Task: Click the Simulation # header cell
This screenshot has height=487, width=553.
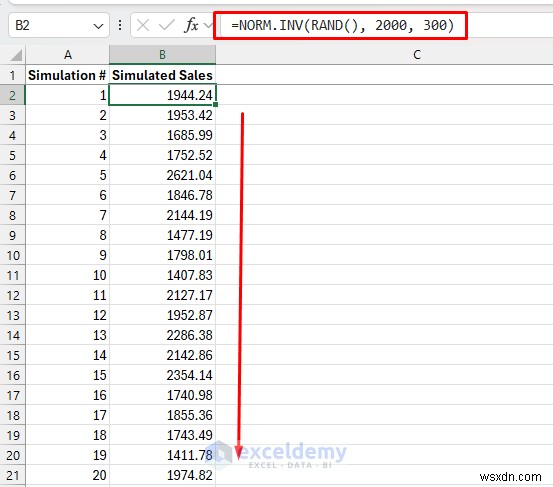Action: pyautogui.click(x=67, y=75)
